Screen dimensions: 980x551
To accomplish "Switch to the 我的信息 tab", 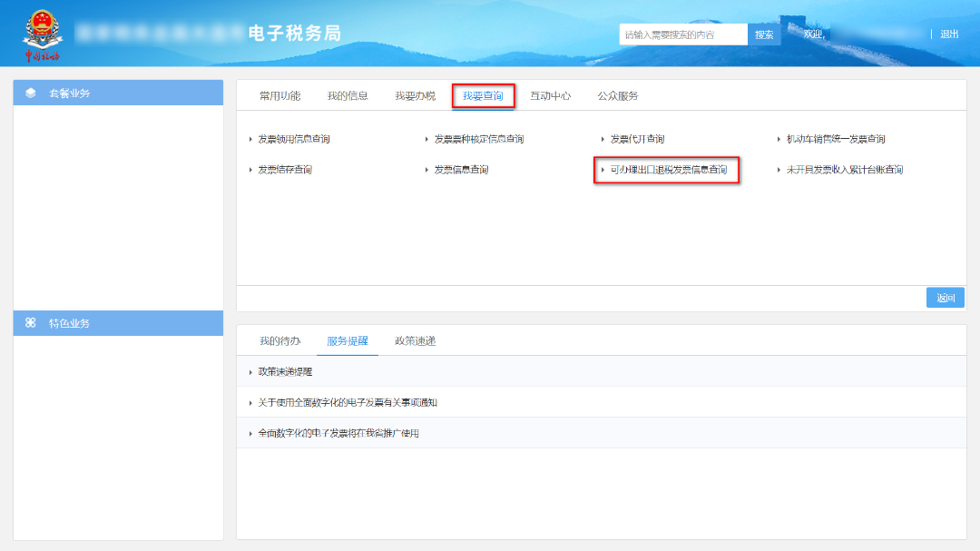I will 348,95.
